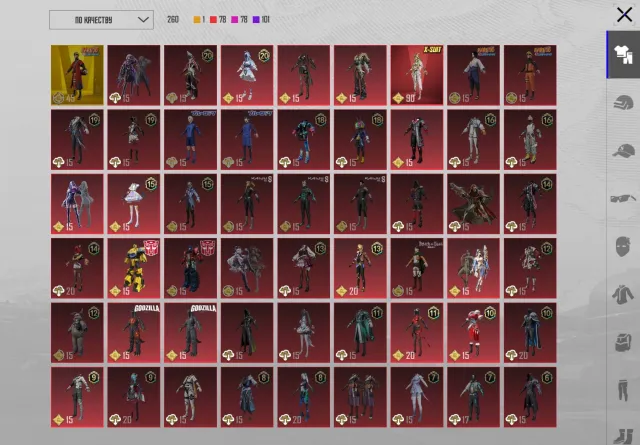This screenshot has width=640, height=445.
Task: Select the blonde outfit with level 13 badge
Action: click(x=360, y=268)
